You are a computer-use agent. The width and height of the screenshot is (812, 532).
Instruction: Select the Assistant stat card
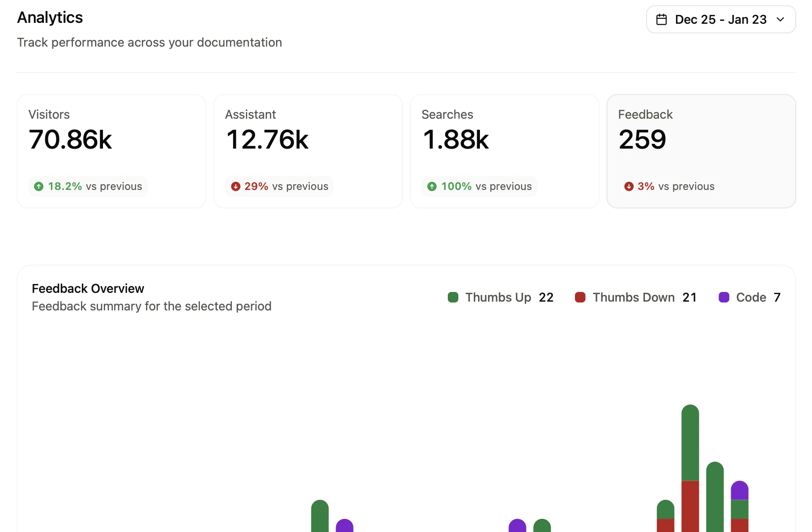click(307, 151)
